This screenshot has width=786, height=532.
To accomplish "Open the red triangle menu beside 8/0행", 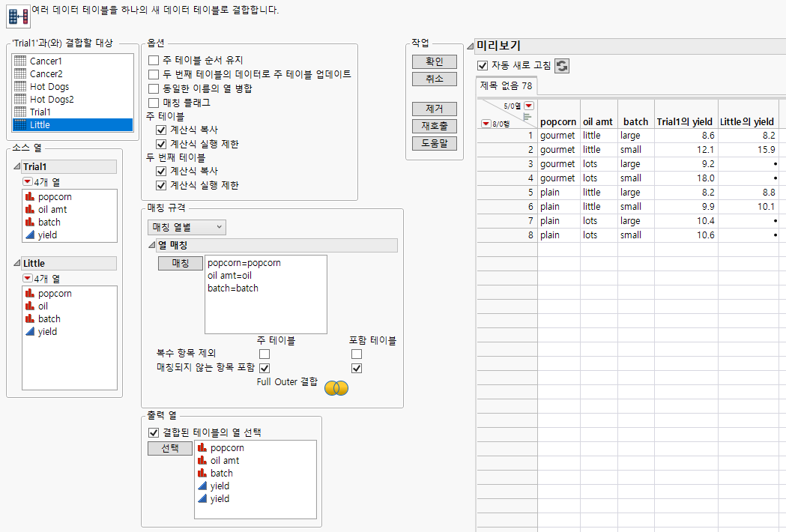I will [x=486, y=124].
